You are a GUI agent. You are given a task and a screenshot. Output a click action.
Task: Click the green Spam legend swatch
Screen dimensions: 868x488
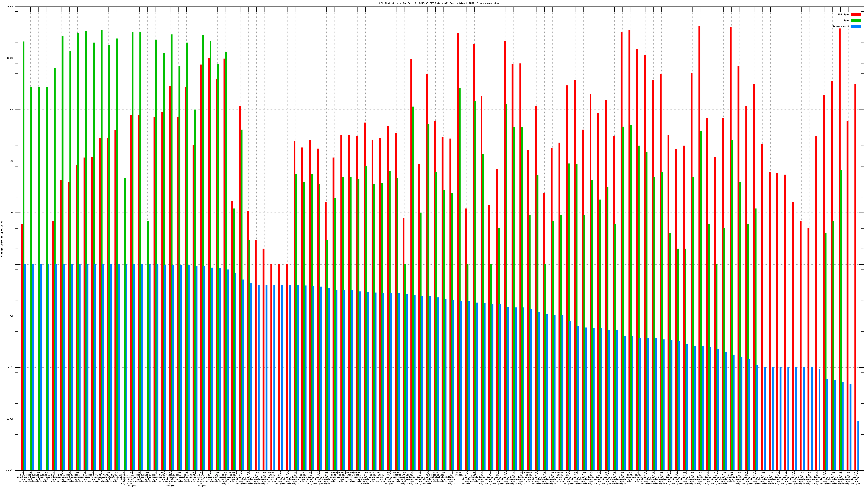tap(856, 21)
